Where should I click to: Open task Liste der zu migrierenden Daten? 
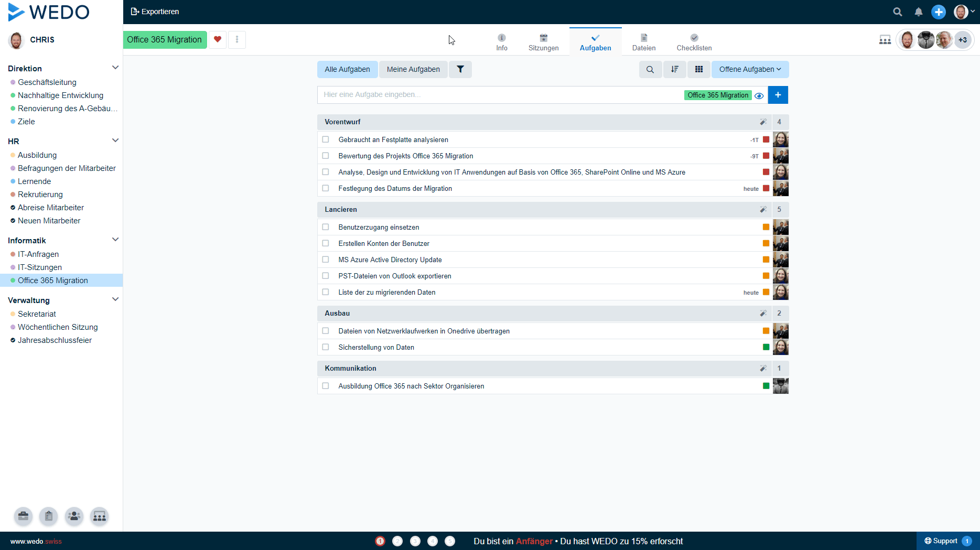tap(387, 292)
